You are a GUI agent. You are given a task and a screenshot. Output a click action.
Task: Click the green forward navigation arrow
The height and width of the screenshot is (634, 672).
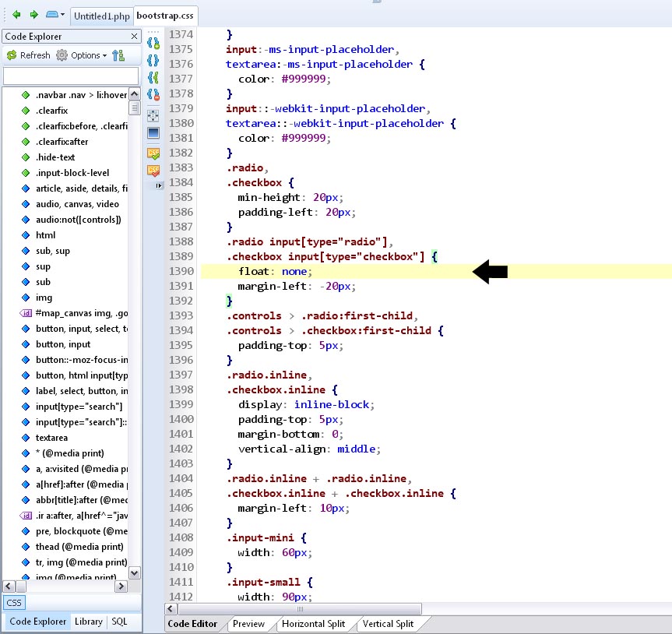tap(33, 15)
